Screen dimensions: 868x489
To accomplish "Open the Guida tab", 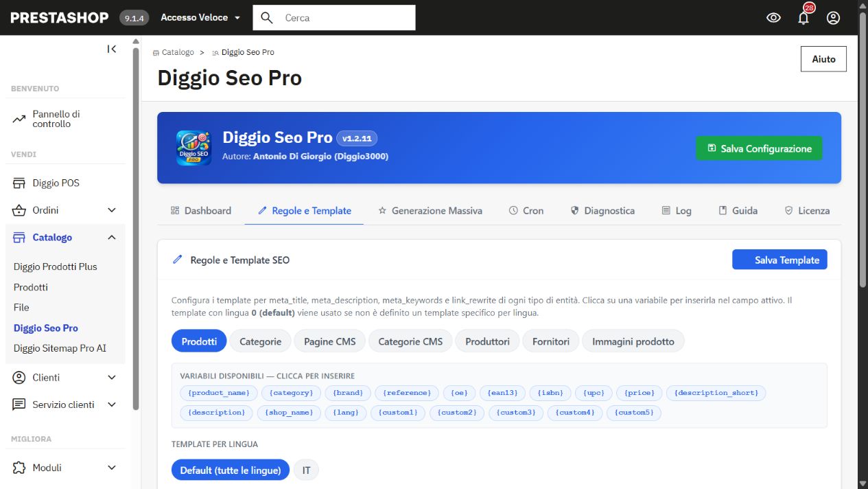I will tap(738, 211).
